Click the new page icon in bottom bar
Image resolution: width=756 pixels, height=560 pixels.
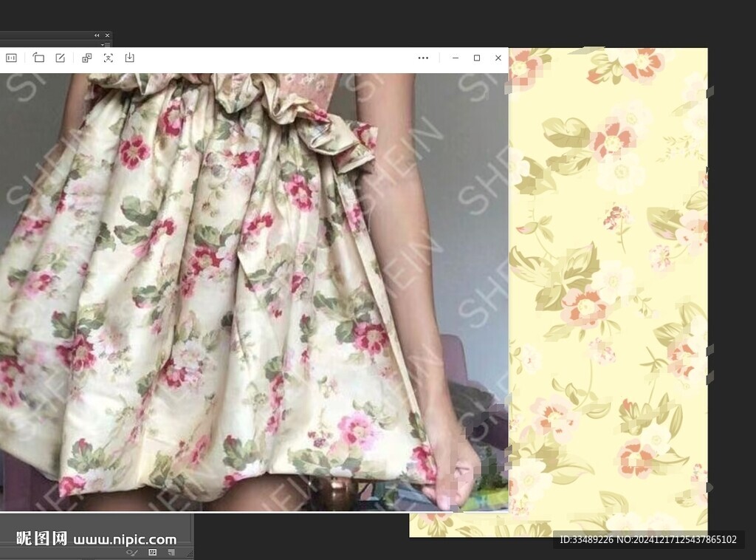click(x=171, y=553)
